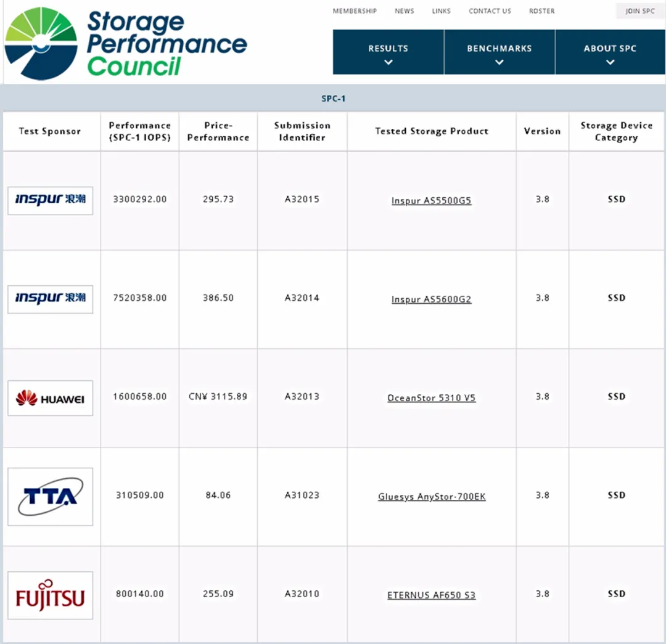Screen dimensions: 666x644
Task: Click the Inspur logo in AS5600G2 row
Action: (x=51, y=299)
